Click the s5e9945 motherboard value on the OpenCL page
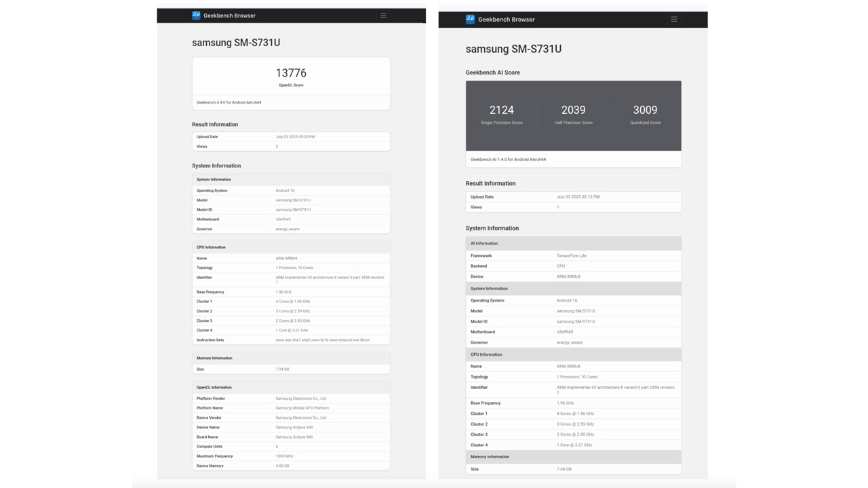The width and height of the screenshot is (868, 488). click(x=283, y=220)
